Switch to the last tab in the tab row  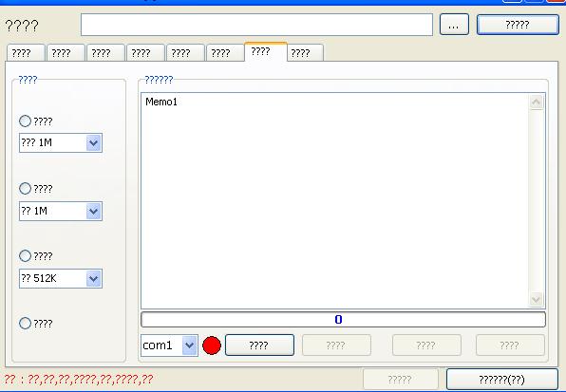point(305,53)
